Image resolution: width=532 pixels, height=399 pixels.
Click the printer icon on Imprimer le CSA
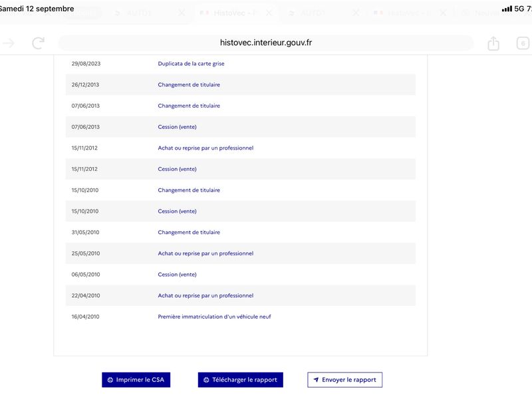tap(110, 380)
